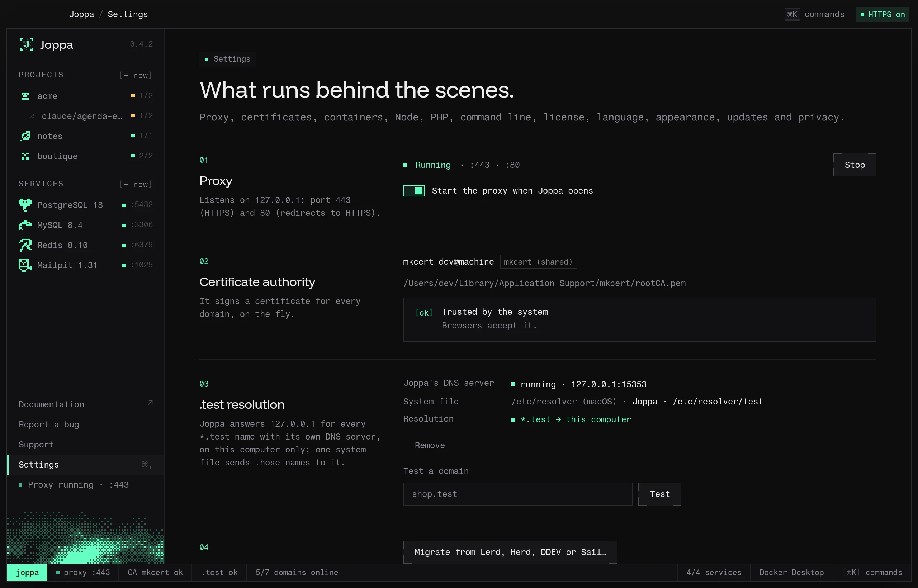
Task: Click the Redis 8.10 service icon
Action: coord(25,245)
